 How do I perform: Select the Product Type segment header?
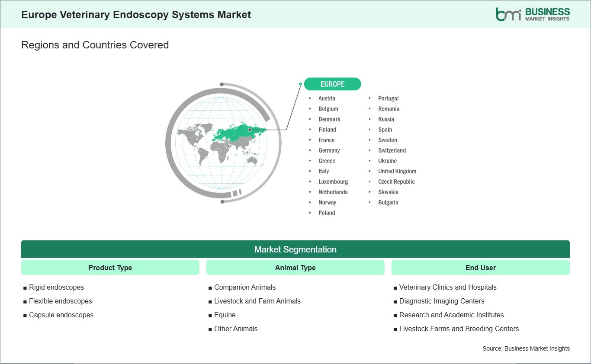click(110, 268)
